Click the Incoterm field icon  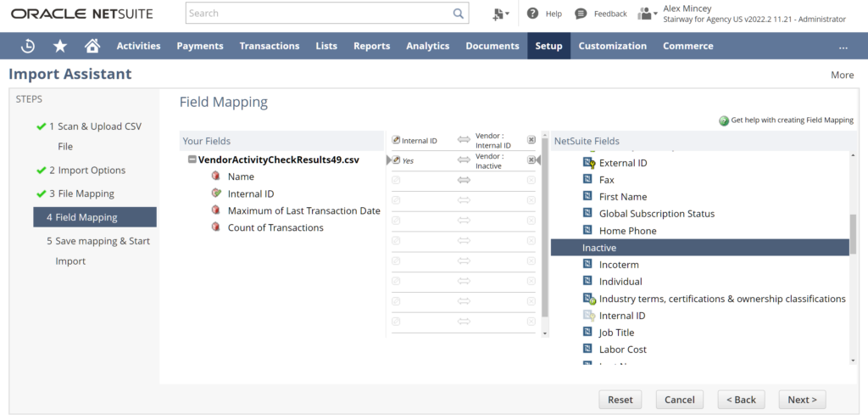coord(588,265)
